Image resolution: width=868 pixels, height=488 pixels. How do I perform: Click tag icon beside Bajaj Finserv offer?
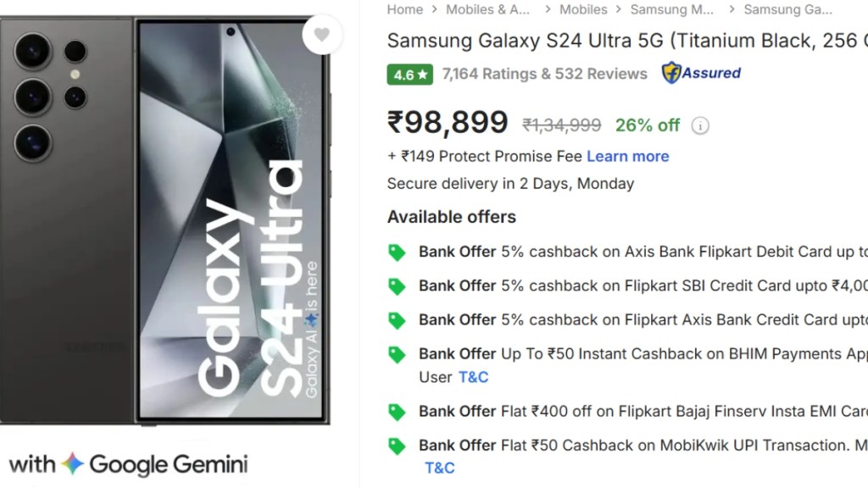click(x=397, y=412)
